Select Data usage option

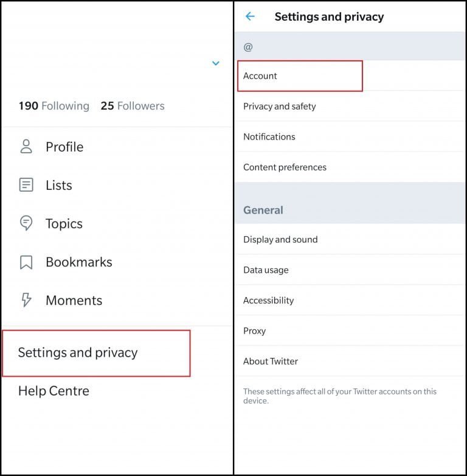pyautogui.click(x=266, y=270)
